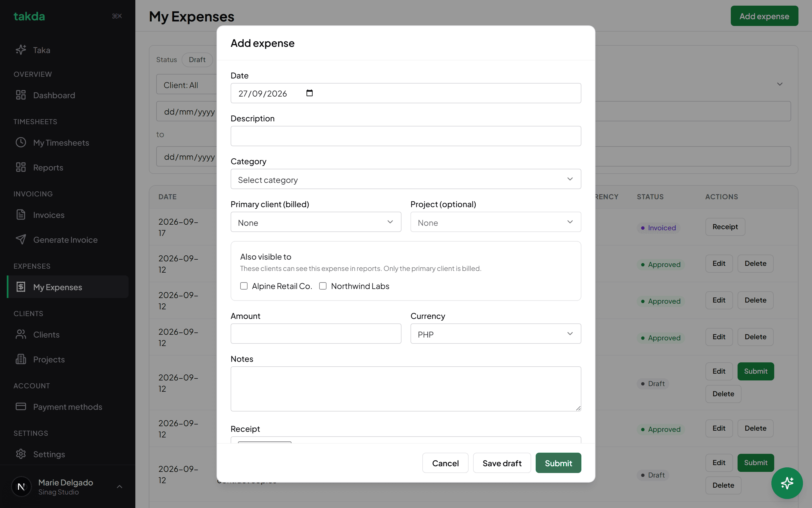Open the Select category dropdown
Screen dimensions: 812x508
406,179
